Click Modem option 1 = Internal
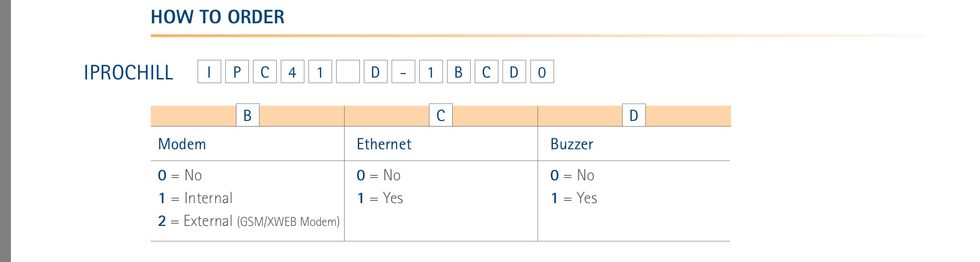Image resolution: width=980 pixels, height=262 pixels. tap(195, 198)
